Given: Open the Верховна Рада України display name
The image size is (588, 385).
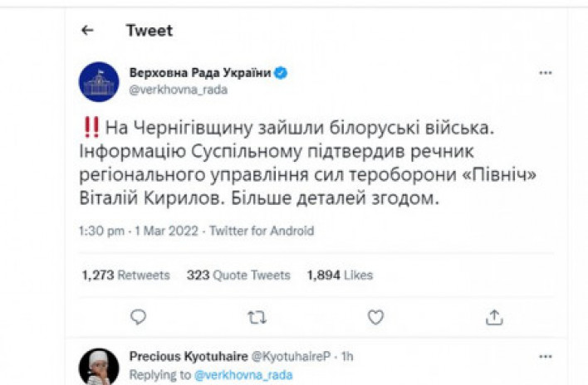Looking at the screenshot, I should coord(199,73).
